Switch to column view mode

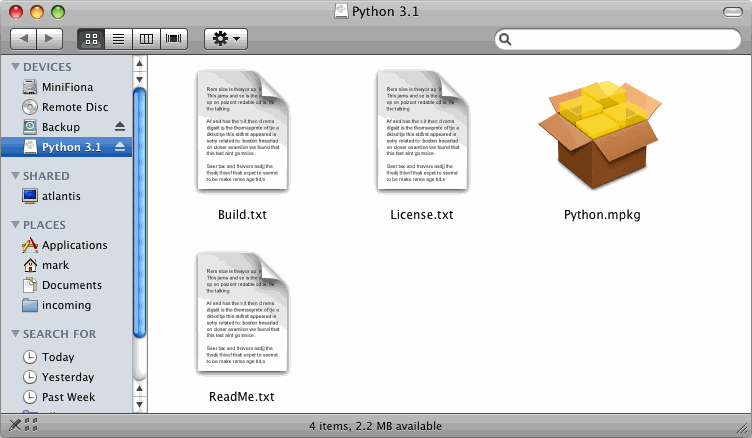pyautogui.click(x=146, y=39)
